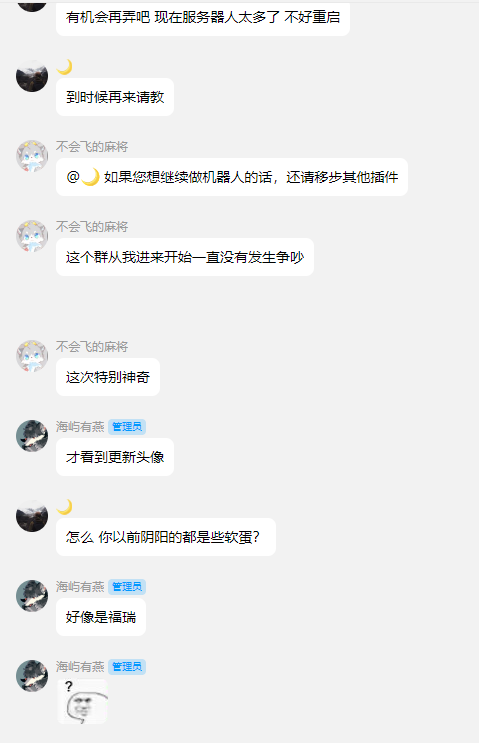Open moon user's avatar beside 怎么 你以前阴阳 message
The height and width of the screenshot is (743, 479).
[x=32, y=516]
